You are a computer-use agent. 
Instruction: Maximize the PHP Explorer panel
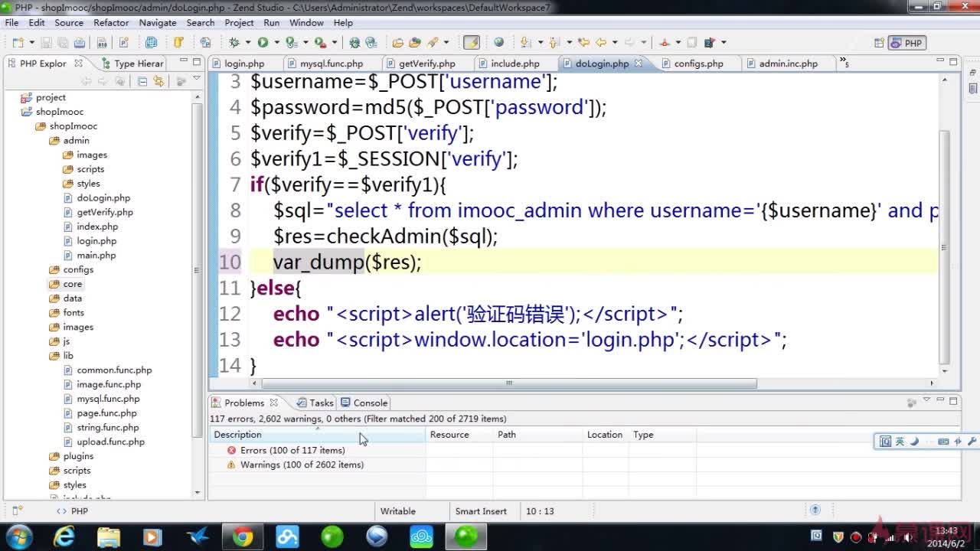click(x=197, y=62)
